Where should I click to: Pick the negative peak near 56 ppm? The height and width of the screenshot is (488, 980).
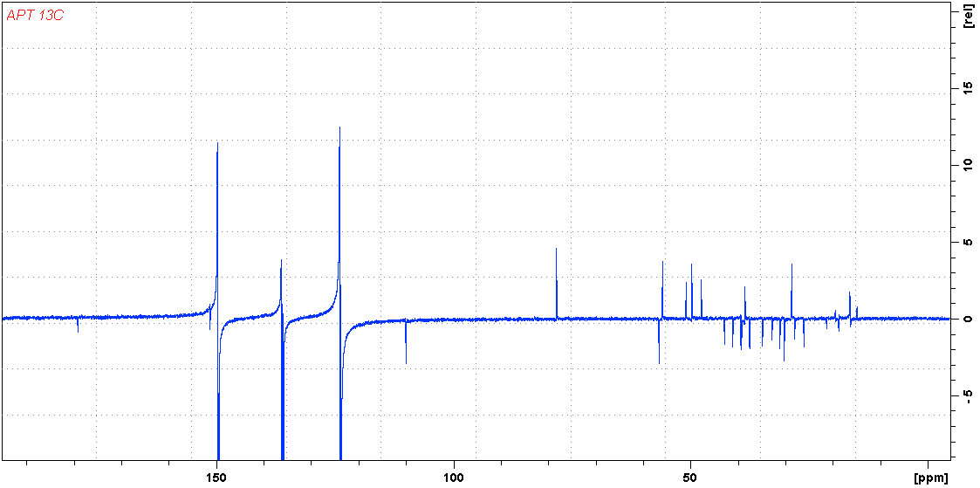659,354
